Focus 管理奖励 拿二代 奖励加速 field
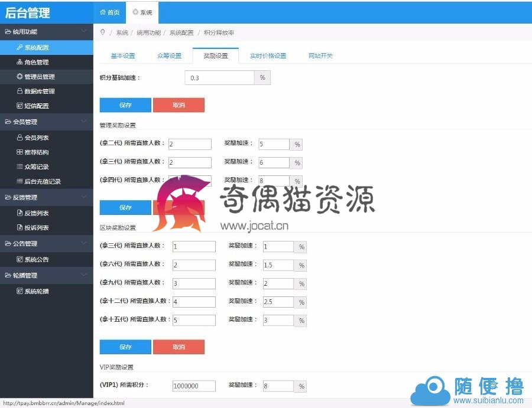The height and width of the screenshot is (408, 532). [274, 144]
